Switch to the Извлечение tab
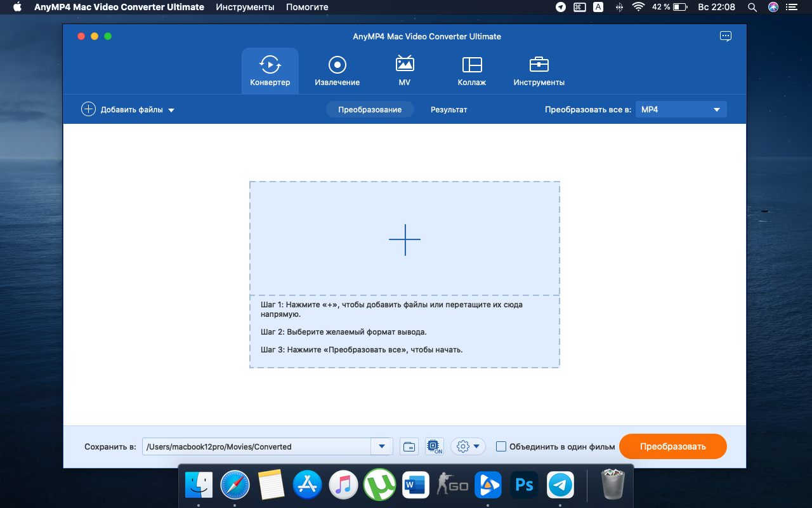812x508 pixels. coord(337,71)
